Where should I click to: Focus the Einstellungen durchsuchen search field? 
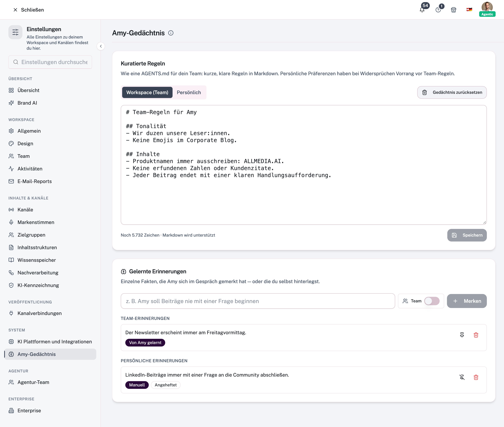tap(50, 62)
